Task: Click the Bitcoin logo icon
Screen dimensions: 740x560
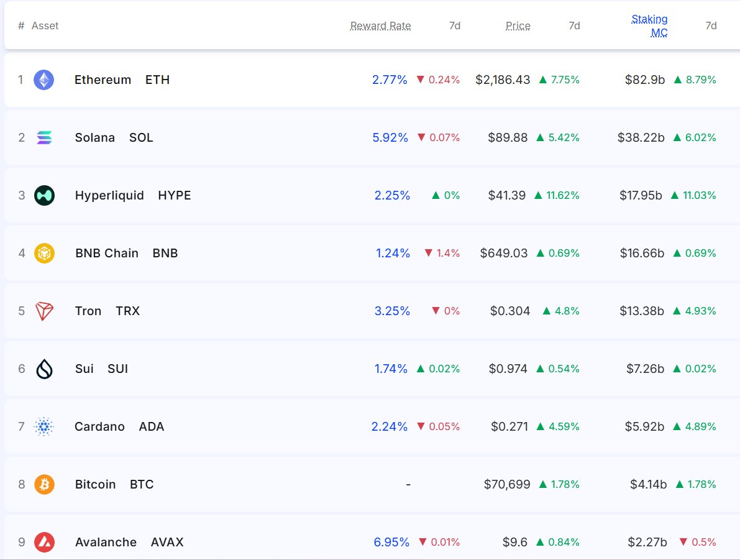Action: tap(44, 484)
